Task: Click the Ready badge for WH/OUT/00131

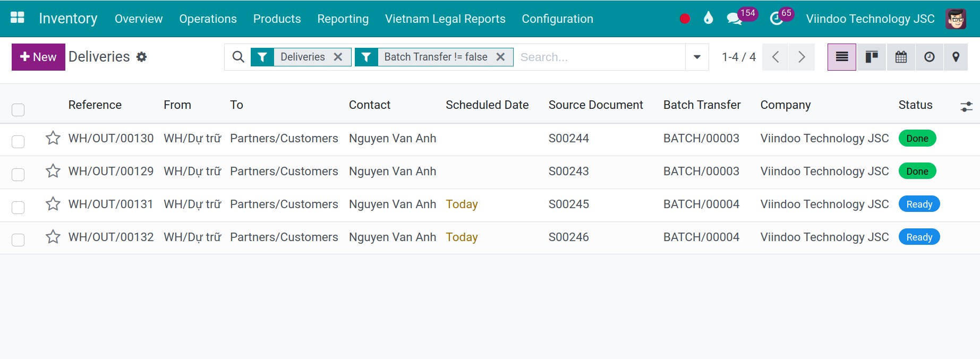Action: point(919,204)
